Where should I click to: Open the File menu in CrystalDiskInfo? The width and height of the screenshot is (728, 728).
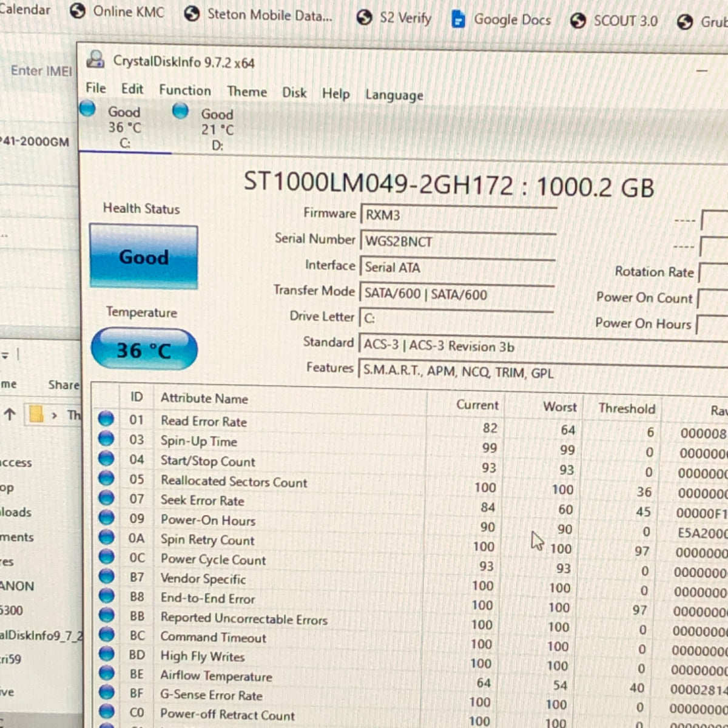coord(96,88)
